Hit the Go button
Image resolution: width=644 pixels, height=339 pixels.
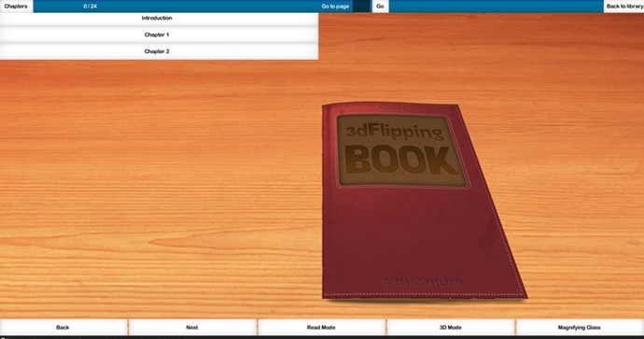click(380, 7)
